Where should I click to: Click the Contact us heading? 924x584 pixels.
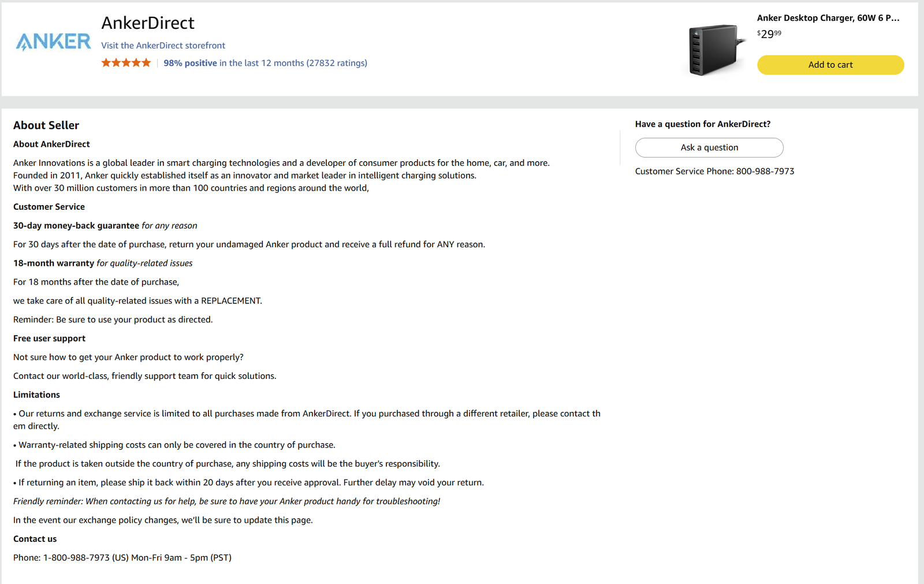click(35, 539)
